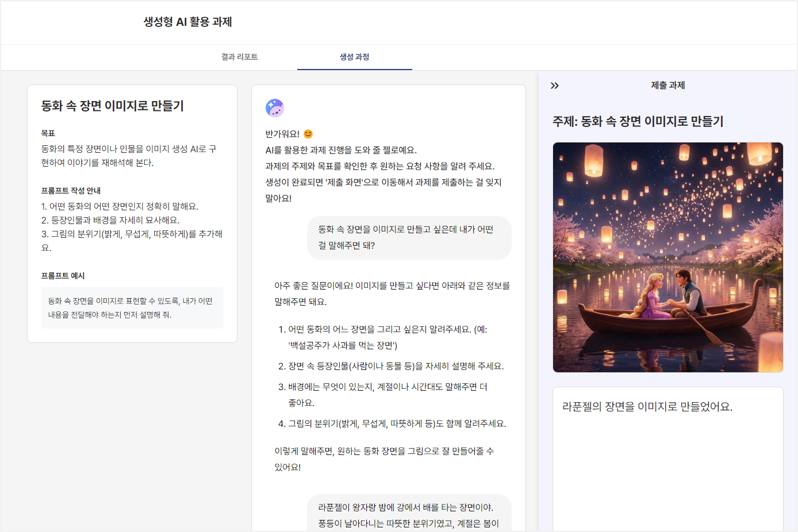The width and height of the screenshot is (798, 532).
Task: Click the 프롬프트 예시 sample prompt box
Action: 132,308
